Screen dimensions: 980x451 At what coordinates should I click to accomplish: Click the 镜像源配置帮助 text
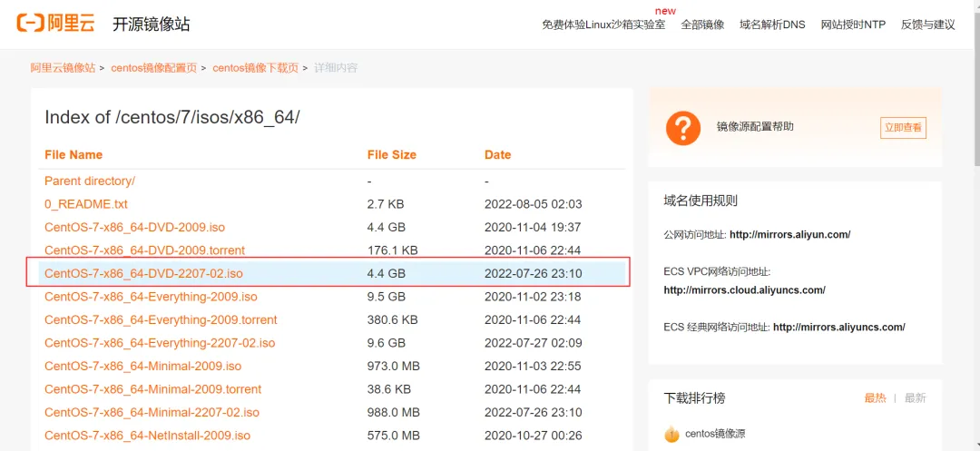coord(755,127)
